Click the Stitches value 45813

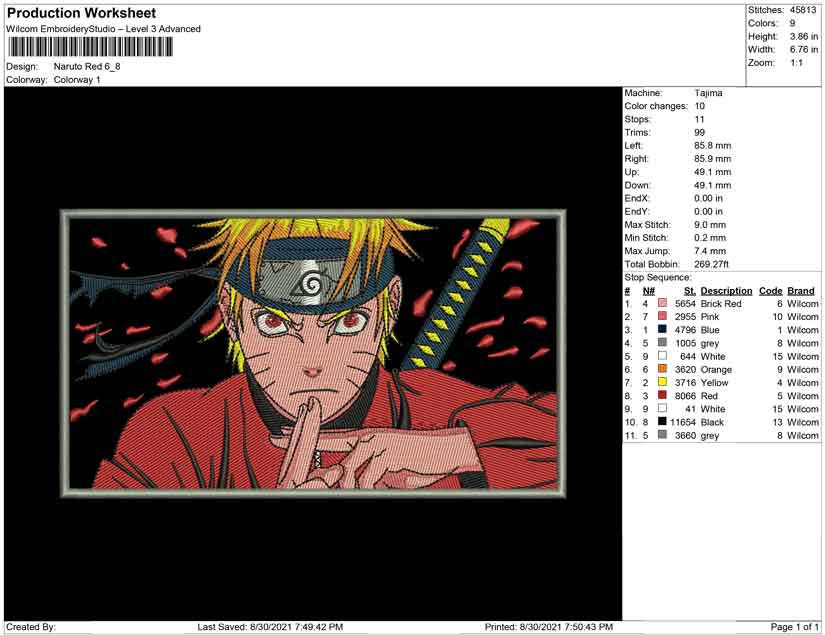click(802, 10)
